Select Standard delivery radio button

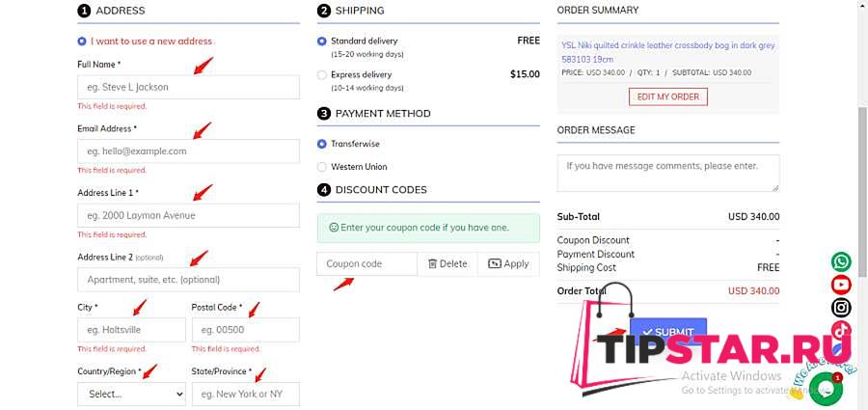pos(321,41)
